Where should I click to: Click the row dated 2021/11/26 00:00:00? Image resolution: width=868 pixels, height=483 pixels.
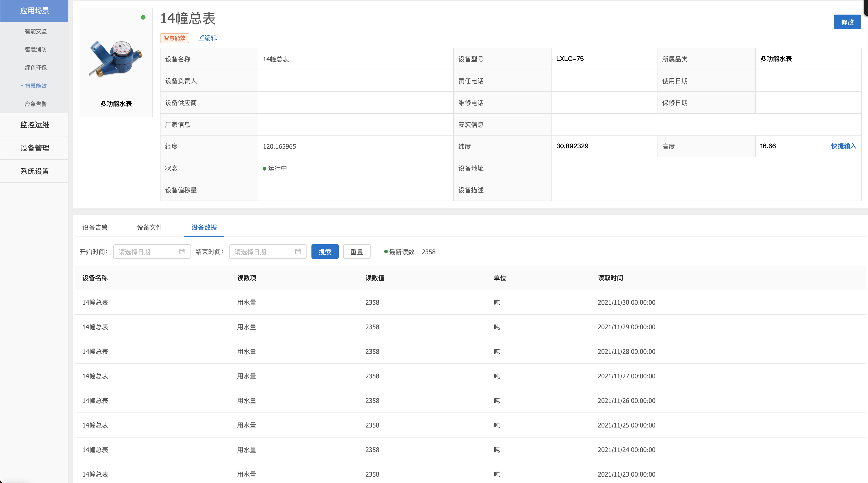pyautogui.click(x=470, y=401)
